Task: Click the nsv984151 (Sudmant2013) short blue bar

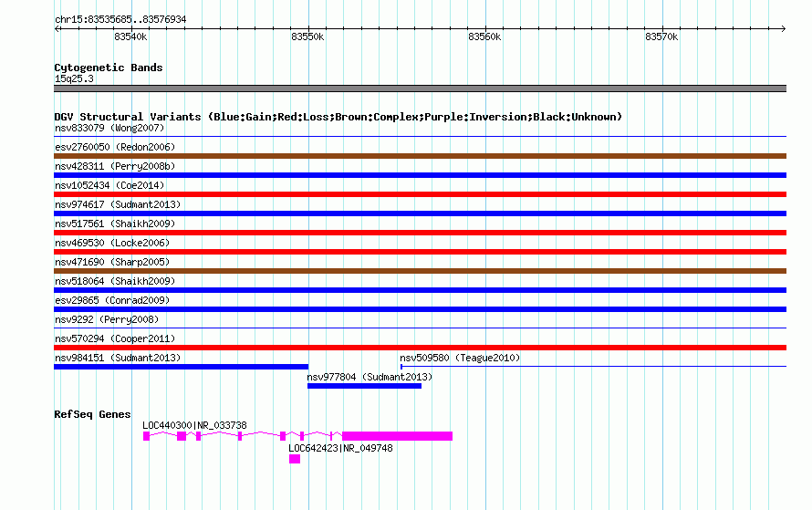Action: point(182,367)
